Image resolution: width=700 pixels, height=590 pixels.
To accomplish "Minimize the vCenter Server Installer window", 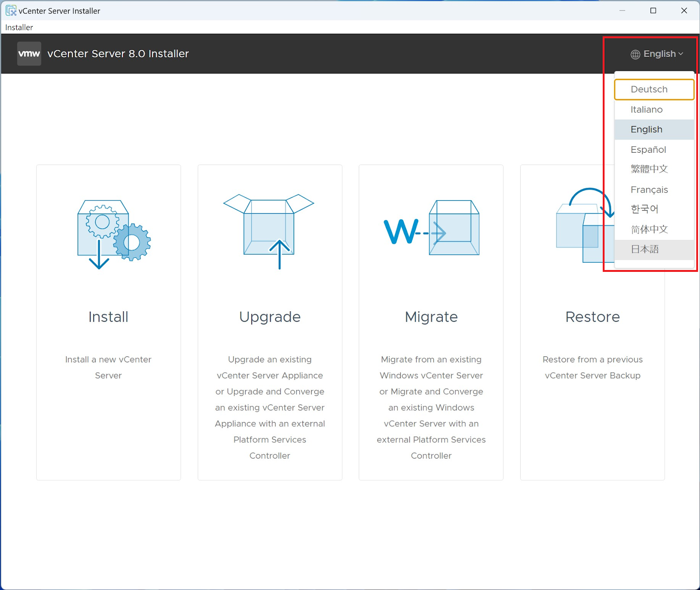I will coord(622,11).
